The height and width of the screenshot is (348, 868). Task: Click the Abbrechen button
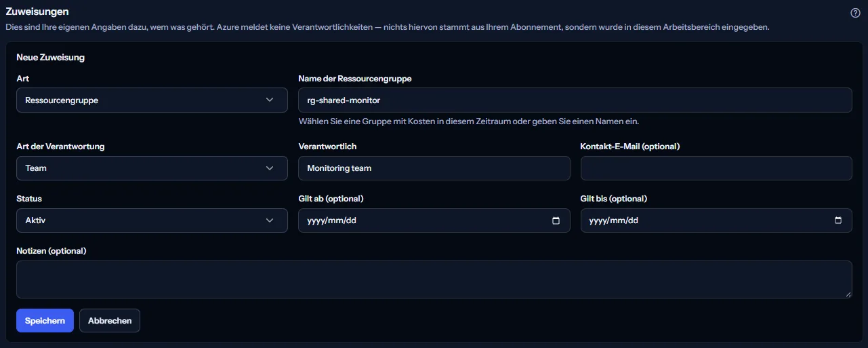(110, 321)
